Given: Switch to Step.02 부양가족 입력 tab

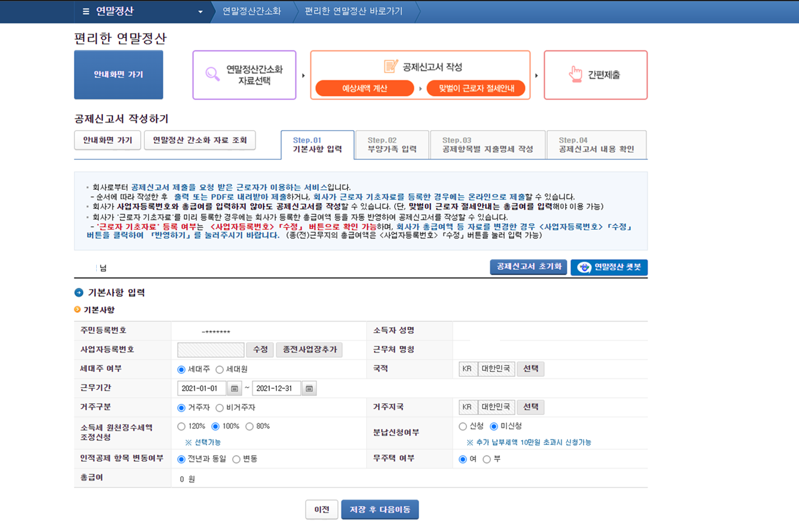Looking at the screenshot, I should (x=392, y=145).
